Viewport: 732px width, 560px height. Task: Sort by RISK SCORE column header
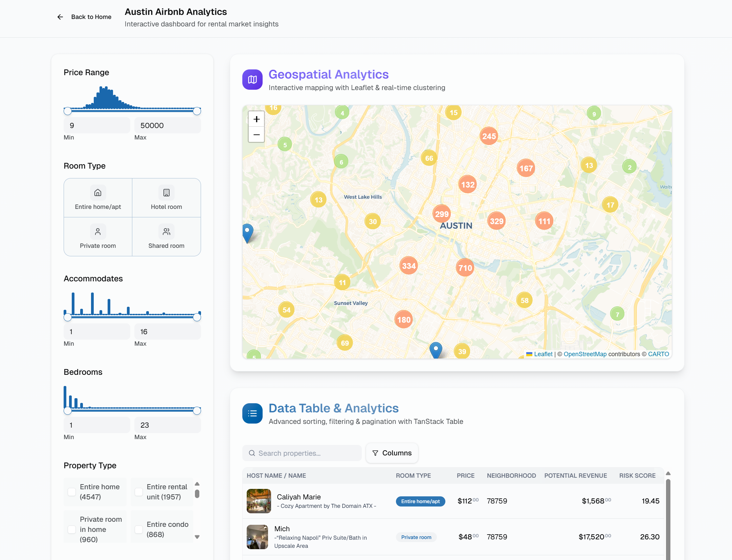[x=637, y=475]
